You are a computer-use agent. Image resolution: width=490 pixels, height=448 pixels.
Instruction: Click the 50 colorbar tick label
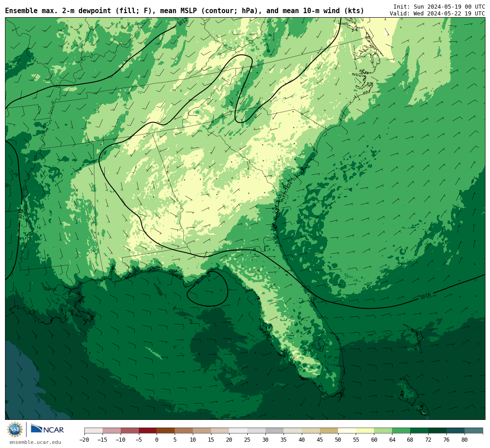pos(338,439)
